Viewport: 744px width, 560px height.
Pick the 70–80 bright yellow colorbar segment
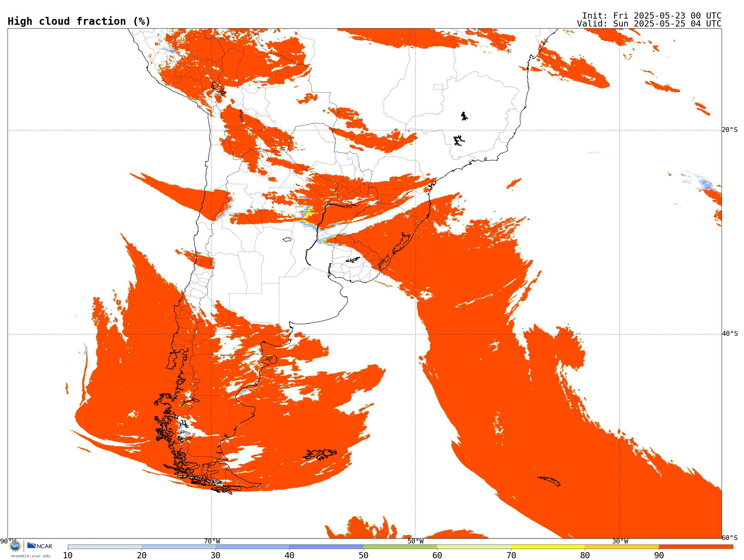[548, 547]
